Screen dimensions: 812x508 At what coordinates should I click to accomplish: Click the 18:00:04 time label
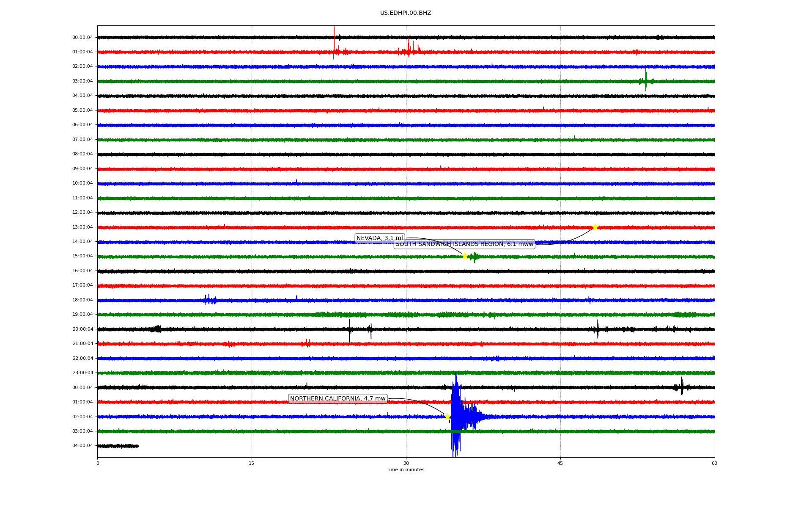[82, 300]
